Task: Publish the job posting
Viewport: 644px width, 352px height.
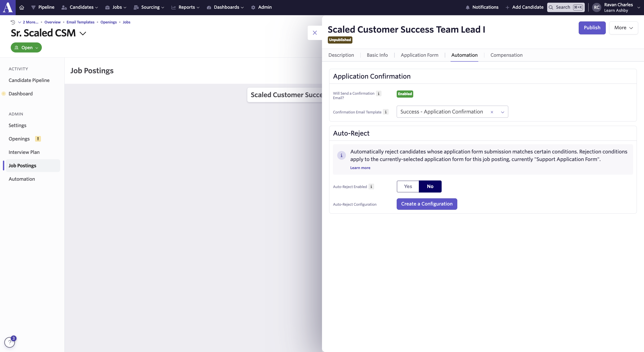Action: [x=592, y=28]
